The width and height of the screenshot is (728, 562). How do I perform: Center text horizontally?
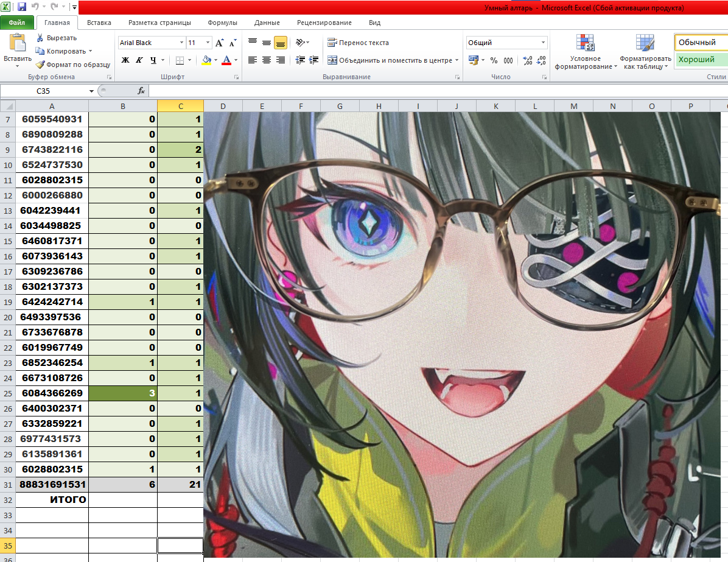[267, 60]
